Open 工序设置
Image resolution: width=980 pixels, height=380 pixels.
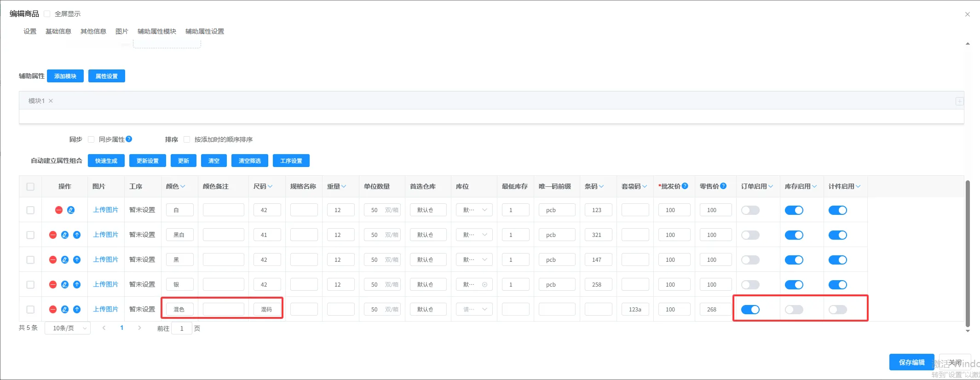(x=291, y=161)
